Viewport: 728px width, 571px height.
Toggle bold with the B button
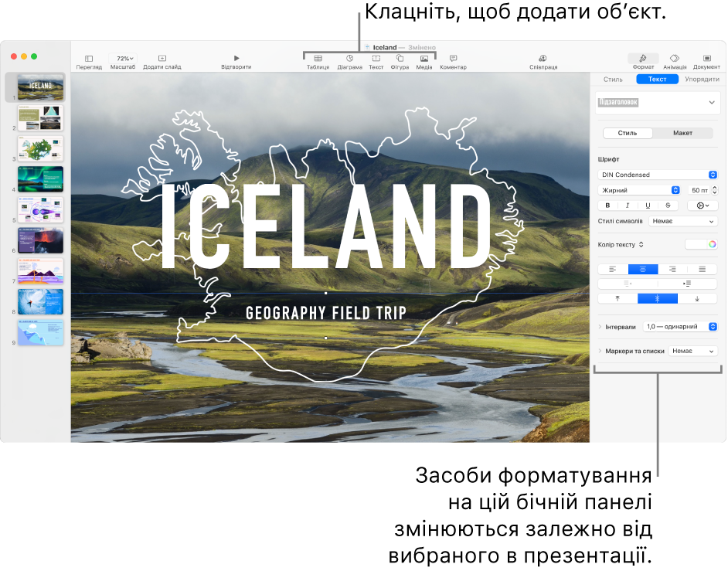click(x=607, y=205)
